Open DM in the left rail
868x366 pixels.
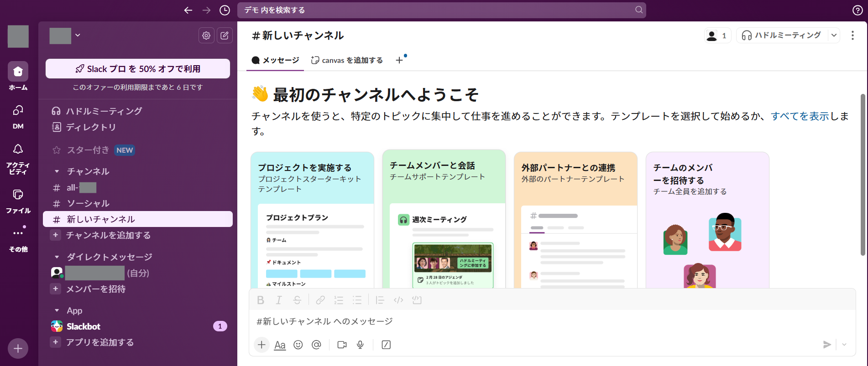[x=18, y=117]
